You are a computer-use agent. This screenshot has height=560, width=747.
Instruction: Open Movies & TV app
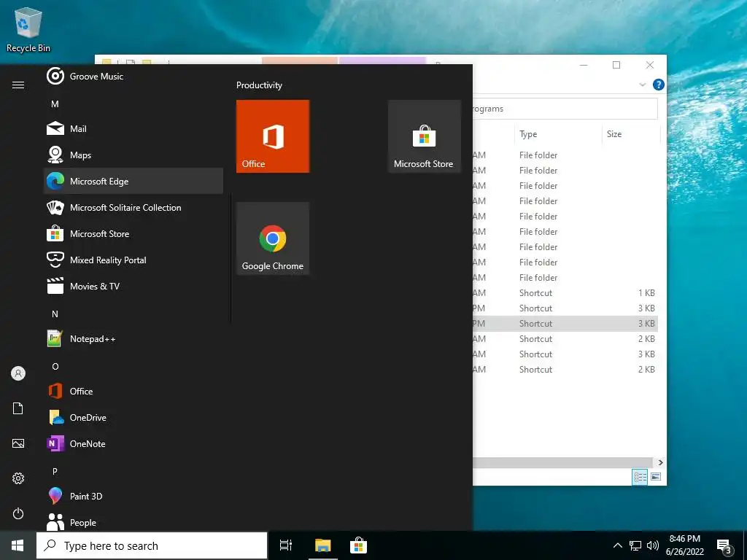tap(133, 286)
